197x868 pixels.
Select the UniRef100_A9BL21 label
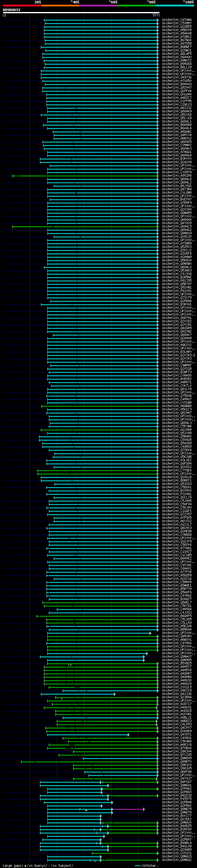click(177, 718)
